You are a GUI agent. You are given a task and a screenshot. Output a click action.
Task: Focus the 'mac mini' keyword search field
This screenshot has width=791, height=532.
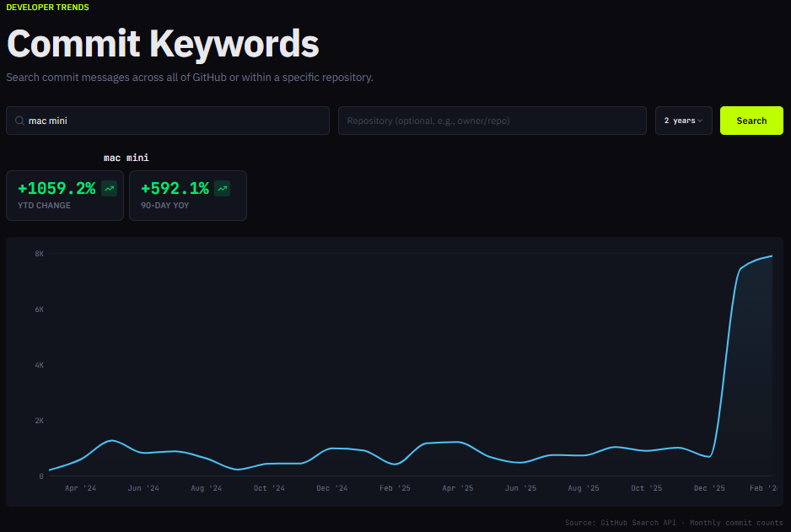coord(168,121)
